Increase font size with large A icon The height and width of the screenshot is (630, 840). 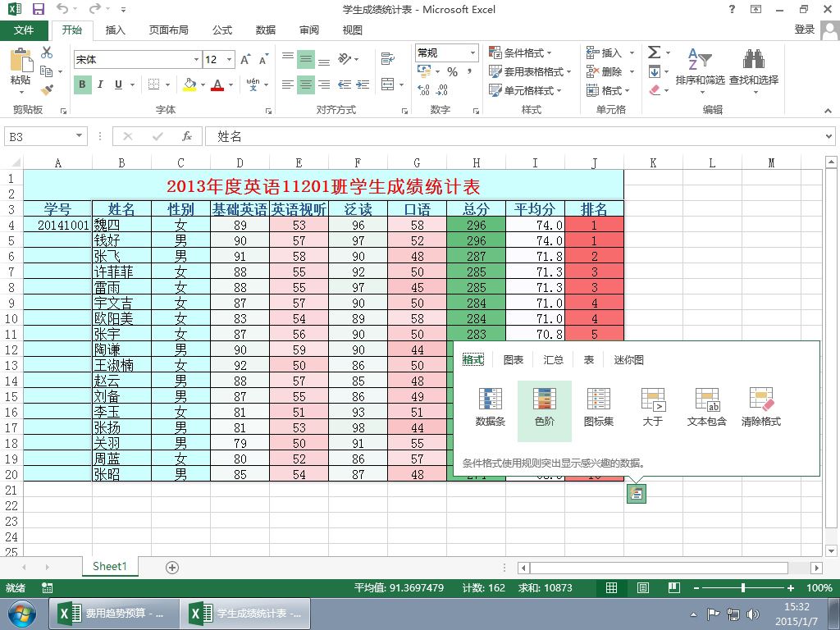[244, 59]
